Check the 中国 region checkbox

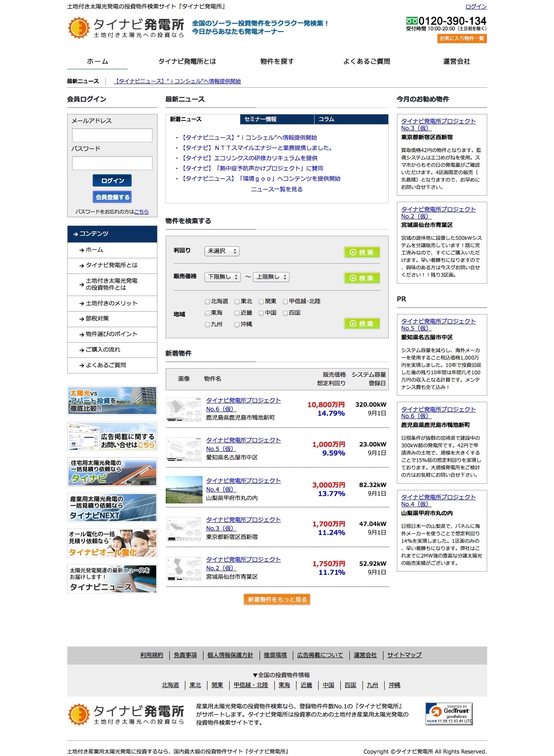tap(261, 313)
